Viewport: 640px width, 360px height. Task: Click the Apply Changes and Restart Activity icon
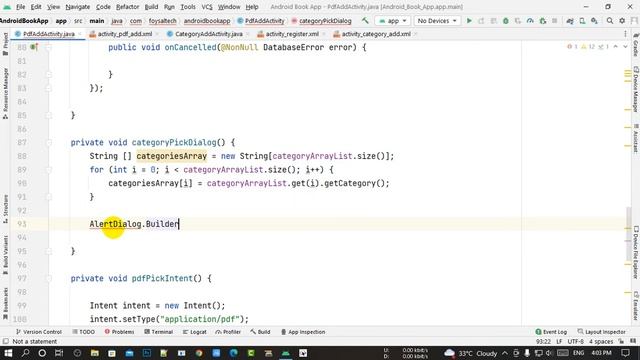point(481,20)
